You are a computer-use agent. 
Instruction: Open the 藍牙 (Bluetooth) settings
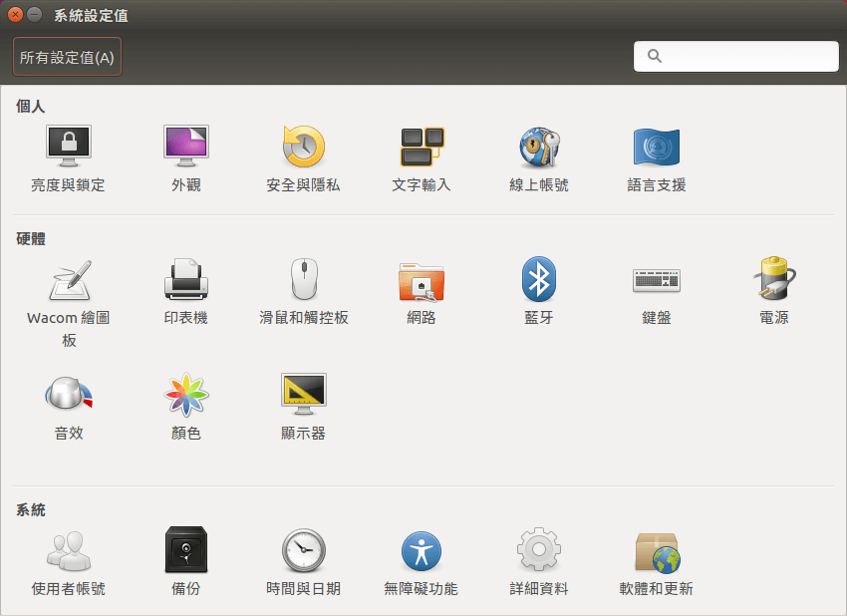(538, 289)
